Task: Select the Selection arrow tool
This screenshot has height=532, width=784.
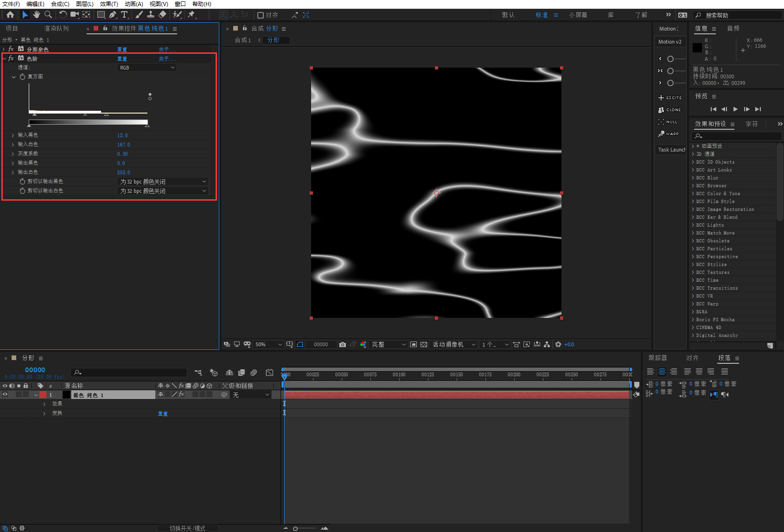Action: (x=25, y=15)
